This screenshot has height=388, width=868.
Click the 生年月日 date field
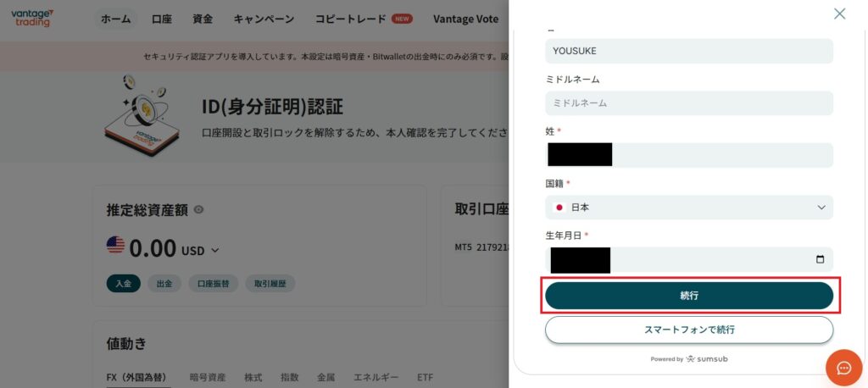pyautogui.click(x=688, y=259)
